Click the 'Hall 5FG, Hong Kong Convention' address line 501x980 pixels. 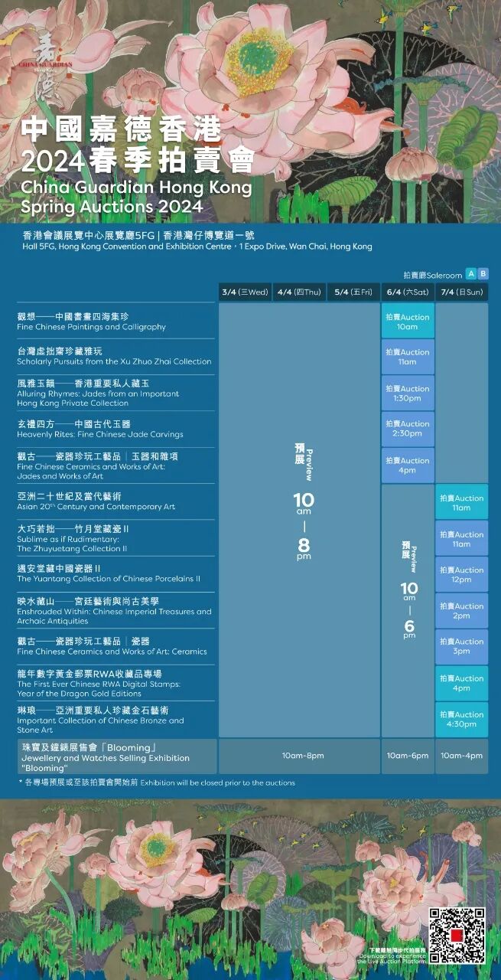tap(197, 247)
